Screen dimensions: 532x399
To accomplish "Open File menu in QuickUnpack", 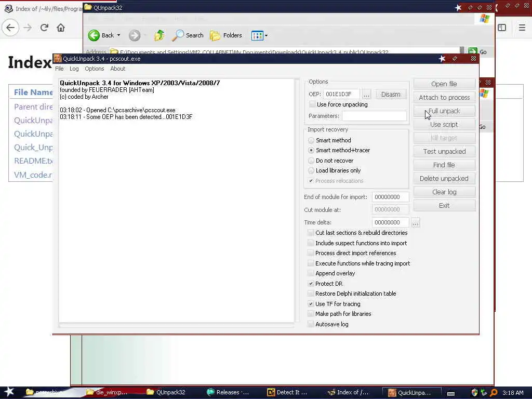I will coord(59,69).
